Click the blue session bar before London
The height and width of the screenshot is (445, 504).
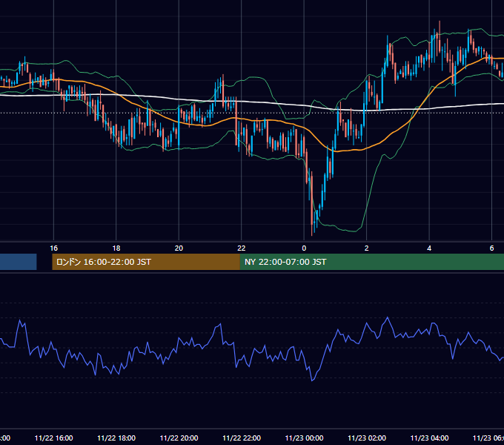point(19,262)
